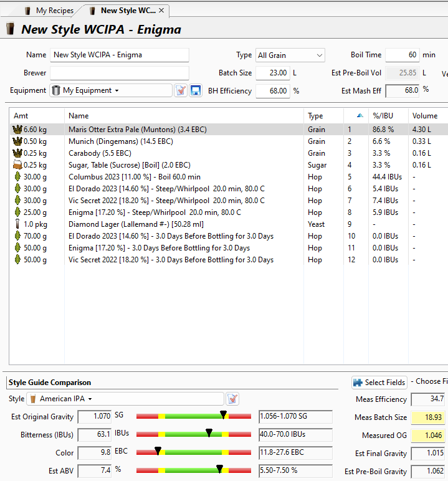Sort by the %/IBU column header

coord(388,116)
